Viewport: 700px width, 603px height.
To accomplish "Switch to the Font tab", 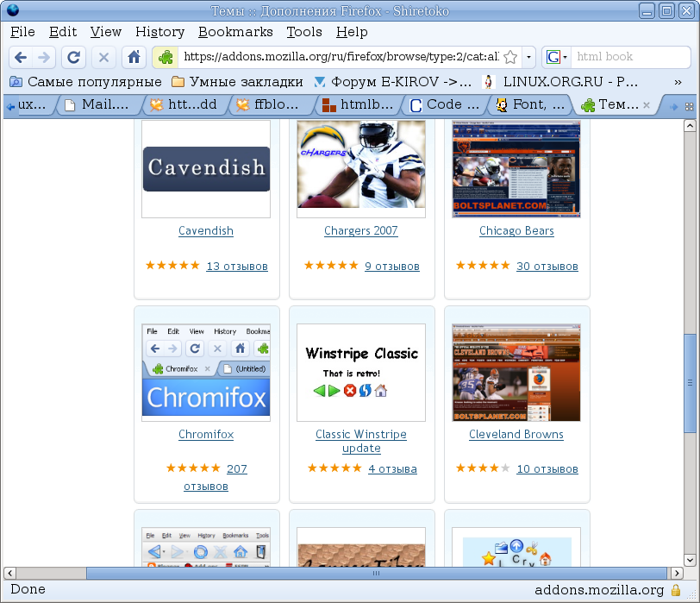I will pyautogui.click(x=532, y=105).
